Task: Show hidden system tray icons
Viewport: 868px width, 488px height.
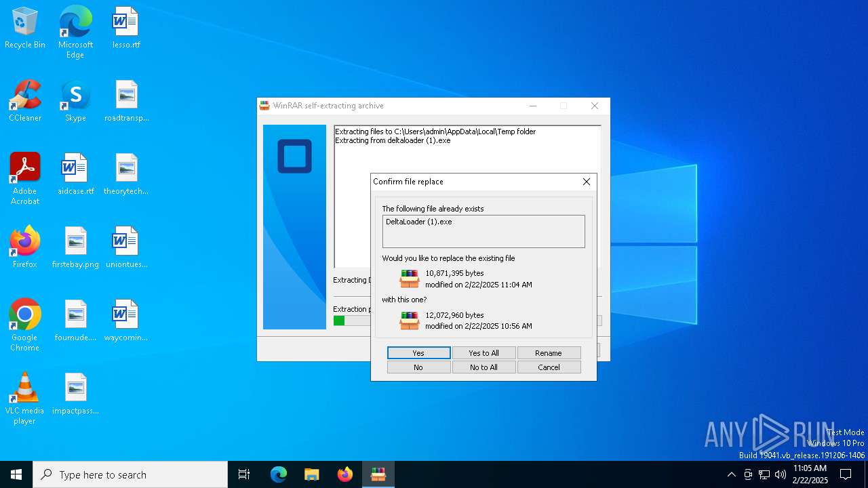Action: (731, 474)
